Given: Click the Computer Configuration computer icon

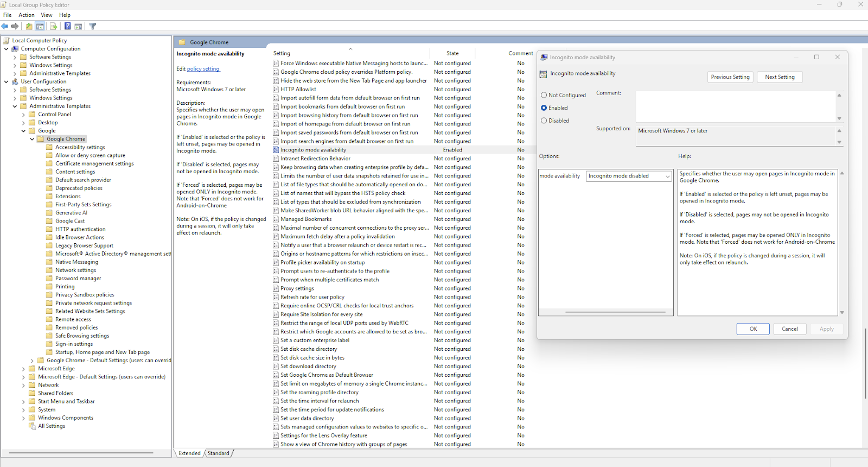Looking at the screenshot, I should click(15, 48).
